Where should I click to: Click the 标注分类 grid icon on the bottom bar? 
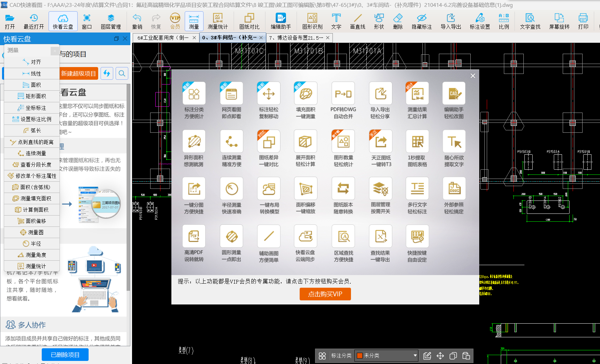(x=322, y=355)
